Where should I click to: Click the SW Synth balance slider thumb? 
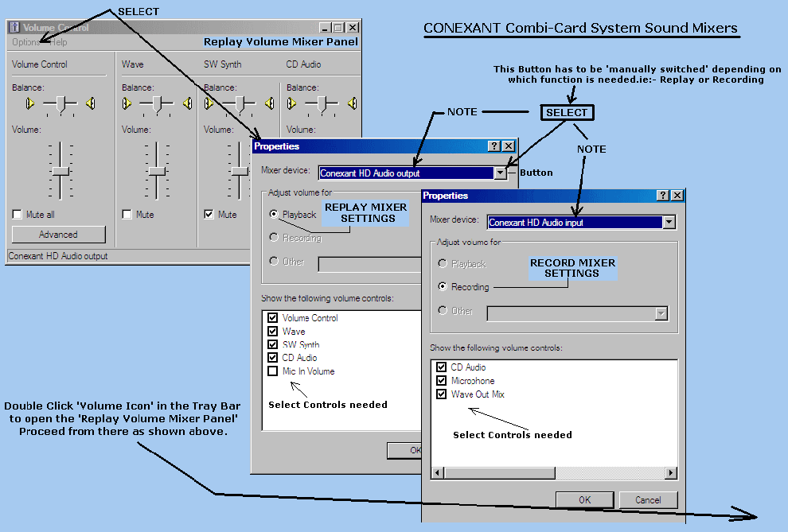tap(240, 104)
